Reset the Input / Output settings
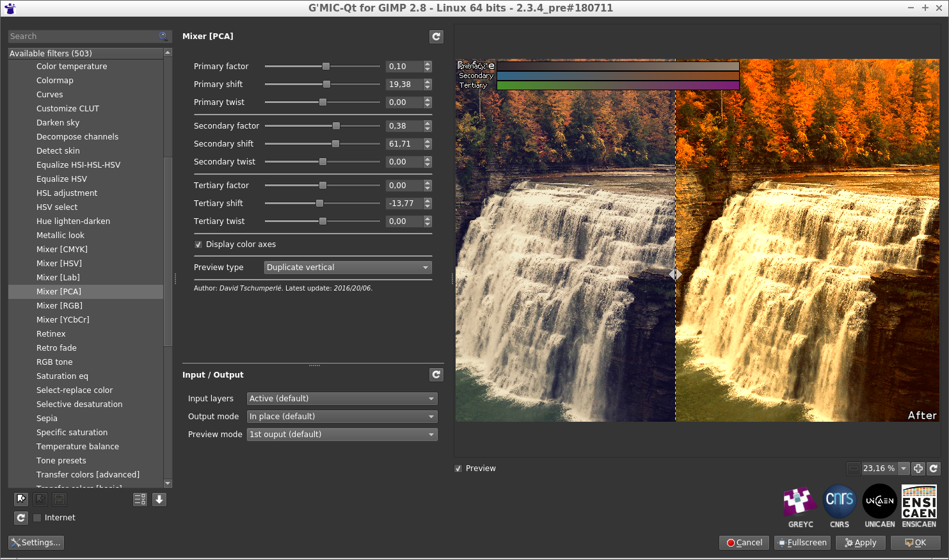 436,374
